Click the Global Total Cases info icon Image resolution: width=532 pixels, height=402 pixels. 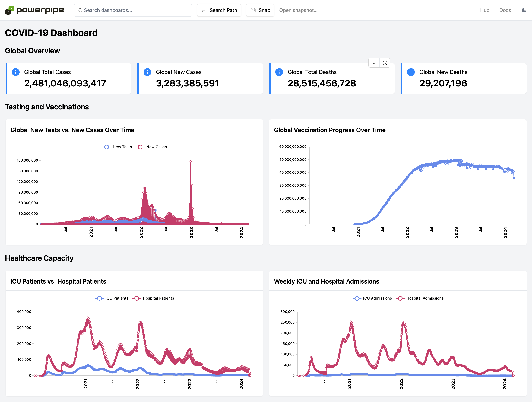click(16, 72)
